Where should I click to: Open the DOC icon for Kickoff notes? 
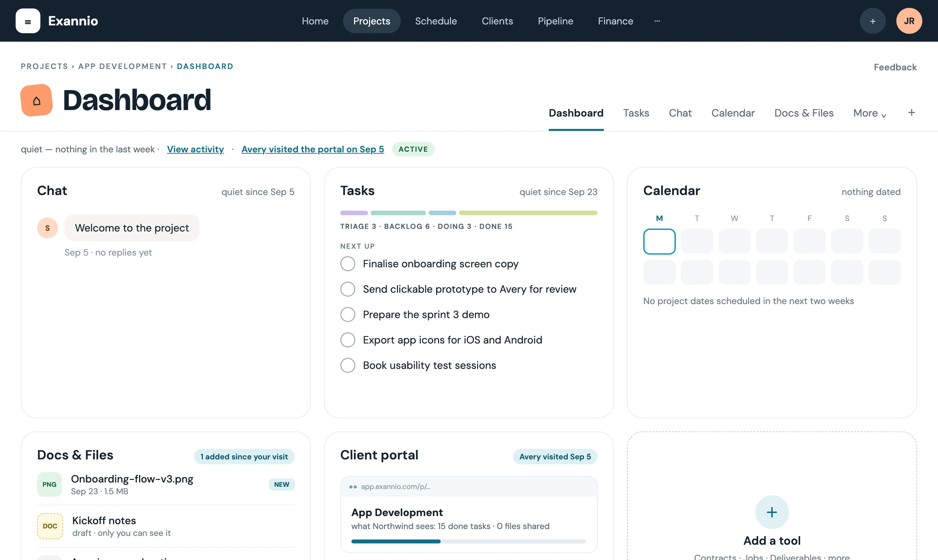coord(50,526)
